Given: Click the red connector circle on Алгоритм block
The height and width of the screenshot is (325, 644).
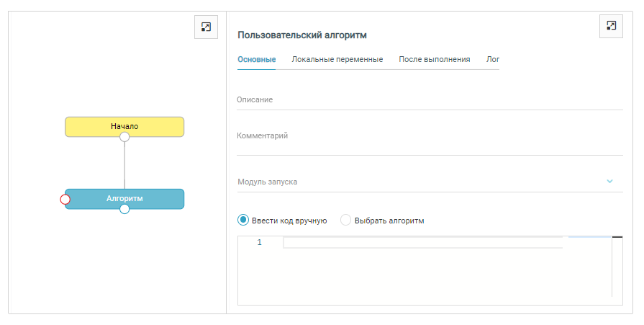Looking at the screenshot, I should [x=65, y=199].
